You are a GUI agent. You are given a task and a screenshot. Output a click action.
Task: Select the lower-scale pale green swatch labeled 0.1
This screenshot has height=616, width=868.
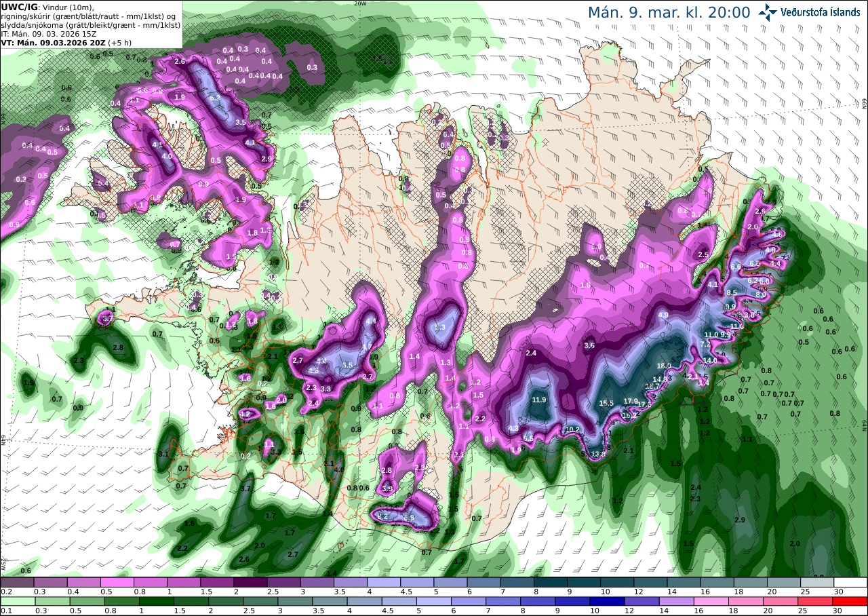pyautogui.click(x=17, y=601)
